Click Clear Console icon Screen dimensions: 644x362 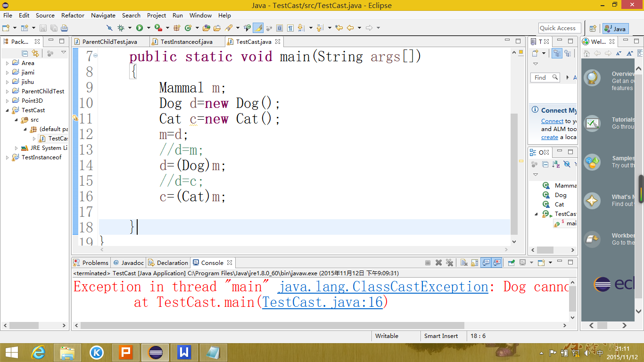(464, 263)
